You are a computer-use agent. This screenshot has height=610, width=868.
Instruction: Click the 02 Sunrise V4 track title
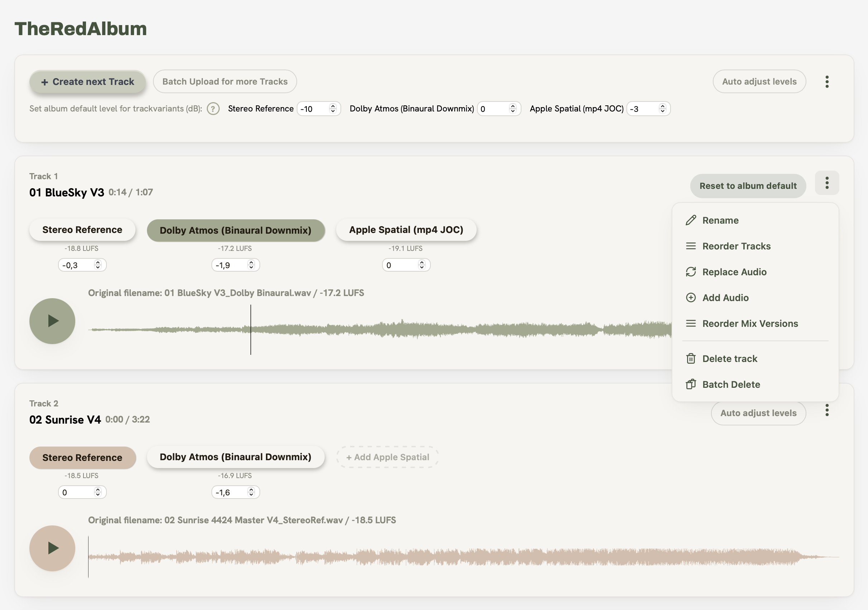point(65,420)
